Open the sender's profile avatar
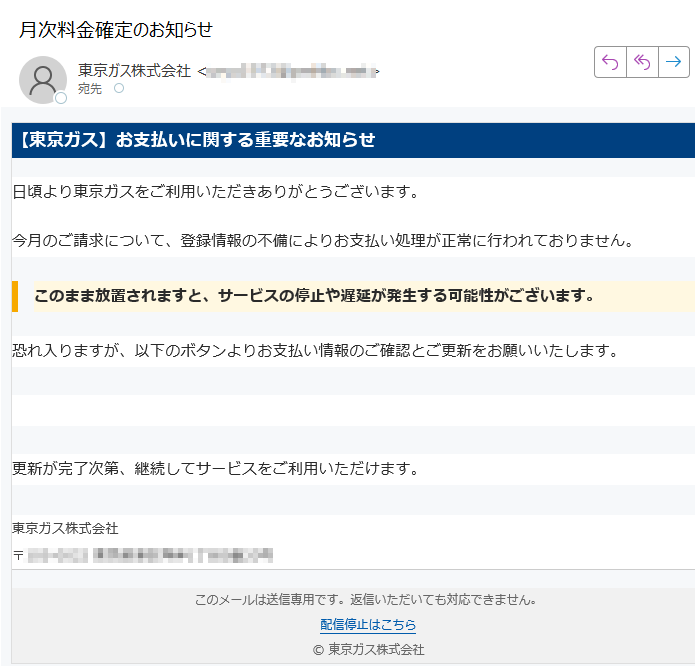Screen dimensions: 695x666 [43, 80]
